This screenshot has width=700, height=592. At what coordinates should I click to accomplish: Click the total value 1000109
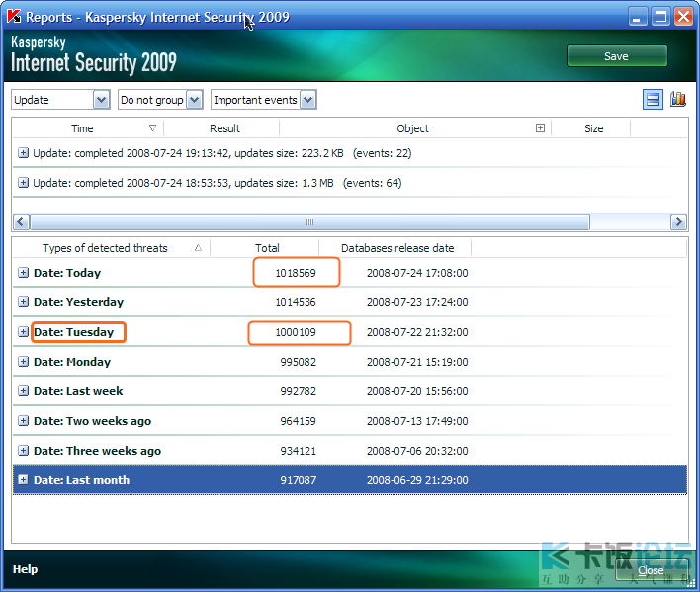tap(296, 332)
